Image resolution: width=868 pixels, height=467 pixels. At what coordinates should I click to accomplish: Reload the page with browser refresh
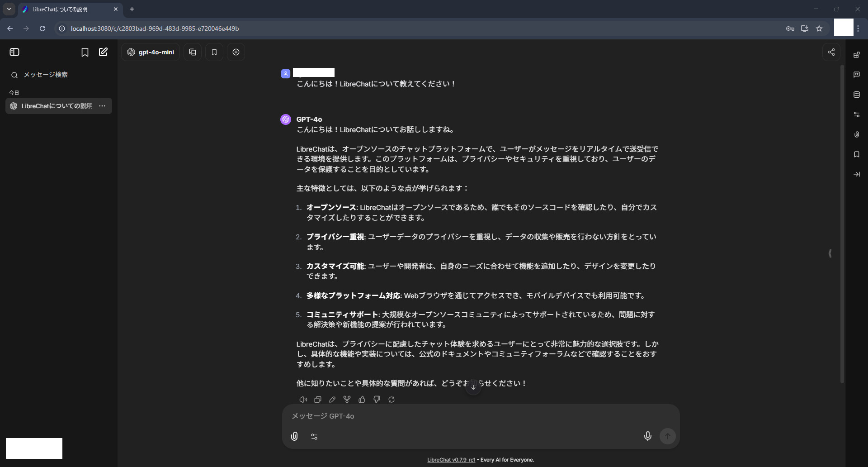click(x=42, y=29)
